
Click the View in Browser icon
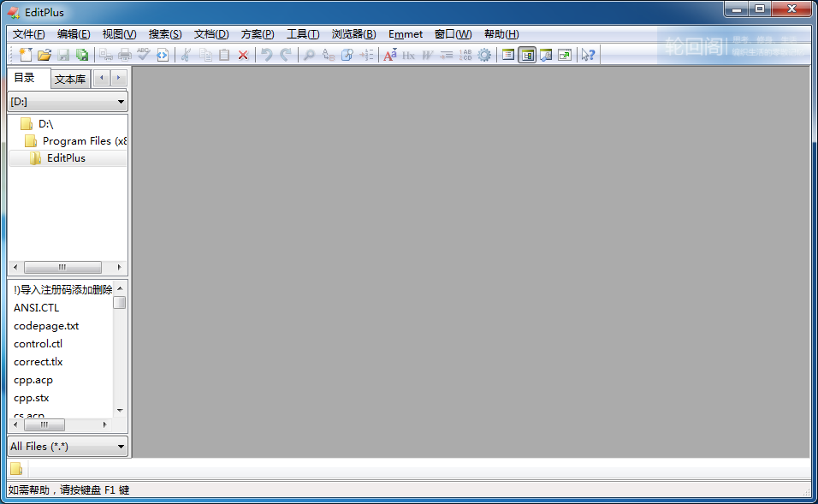click(163, 55)
